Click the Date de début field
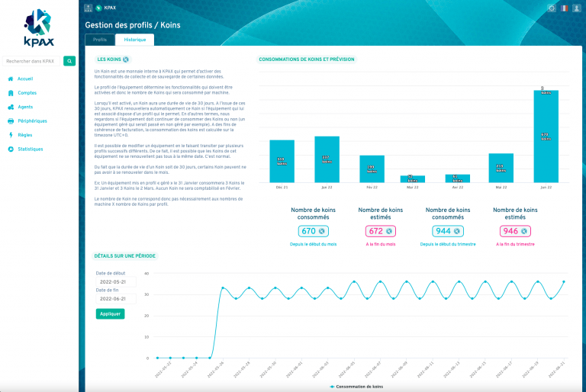The width and height of the screenshot is (586, 392). pyautogui.click(x=115, y=281)
